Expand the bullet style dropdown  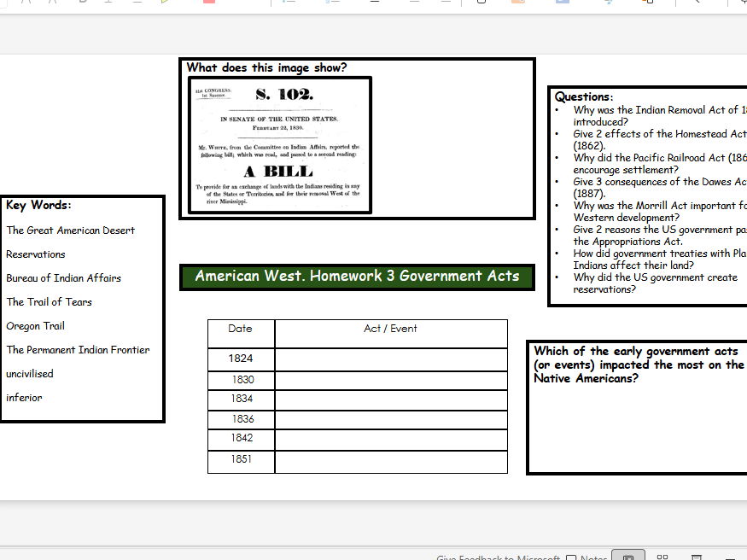tap(295, 3)
